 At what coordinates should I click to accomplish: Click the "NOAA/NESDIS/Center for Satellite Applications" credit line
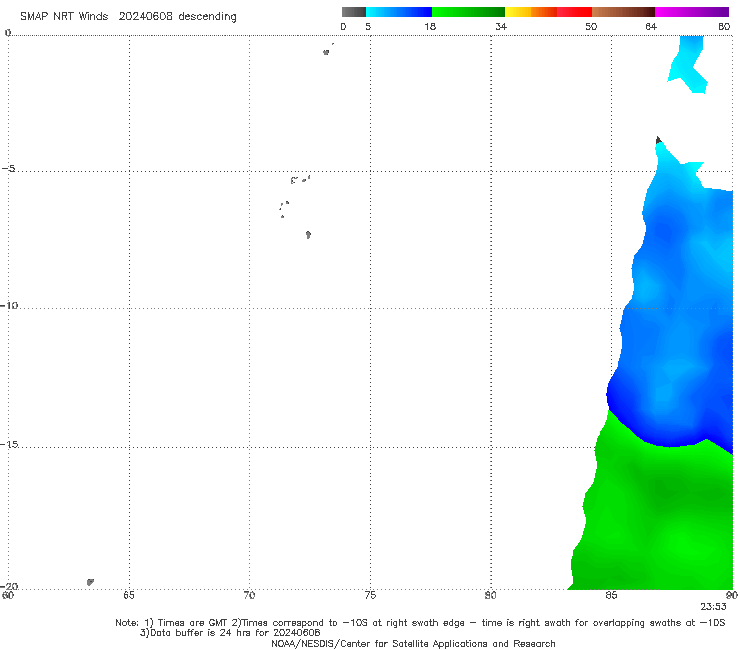(413, 644)
